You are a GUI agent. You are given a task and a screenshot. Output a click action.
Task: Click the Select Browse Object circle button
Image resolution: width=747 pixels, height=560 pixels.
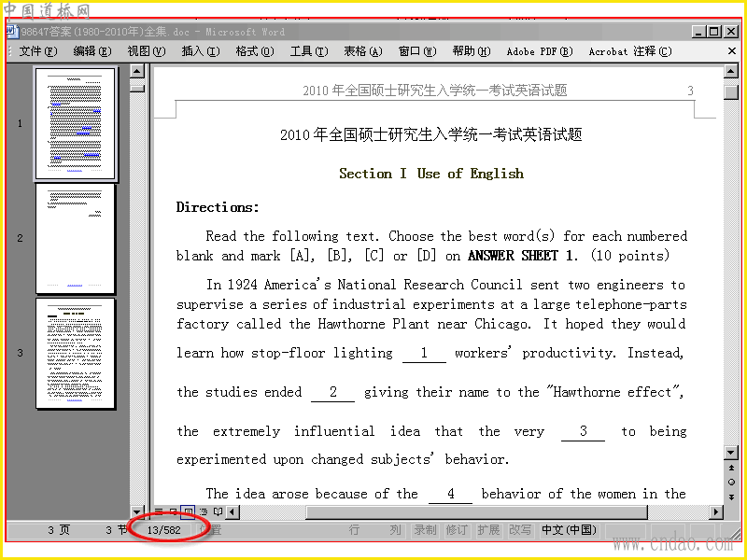pos(731,483)
